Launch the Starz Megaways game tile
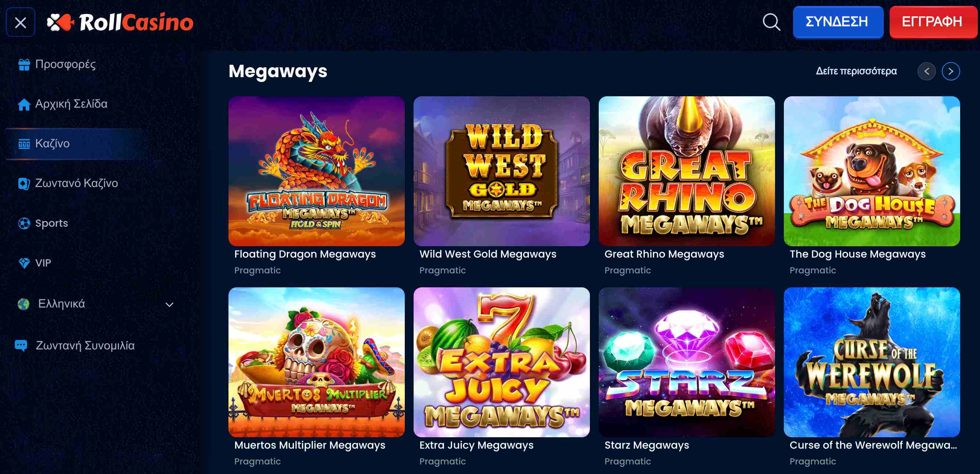 point(686,362)
